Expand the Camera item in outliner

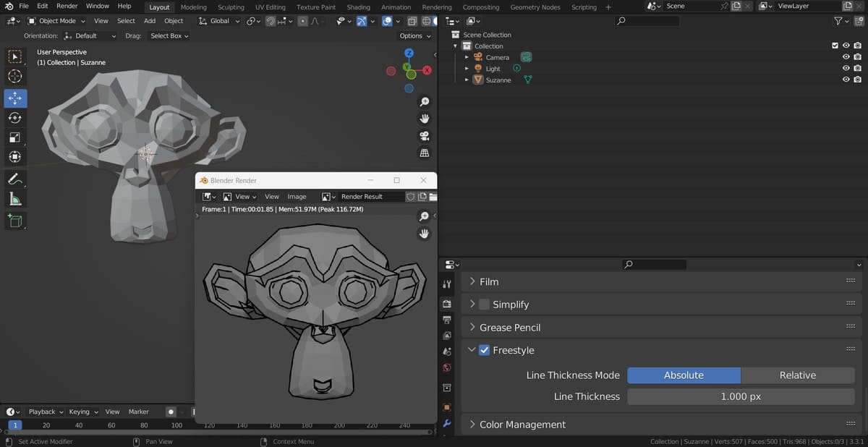467,57
